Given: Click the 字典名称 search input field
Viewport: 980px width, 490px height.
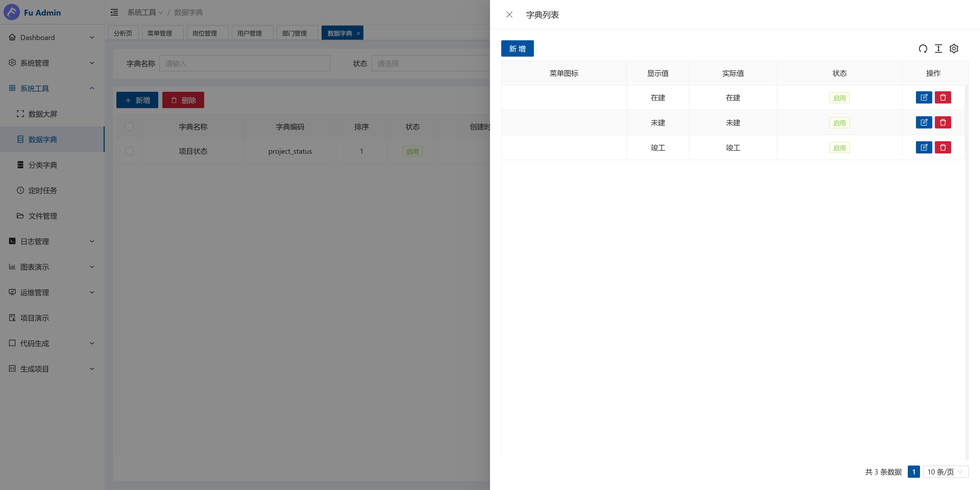Looking at the screenshot, I should pyautogui.click(x=245, y=63).
